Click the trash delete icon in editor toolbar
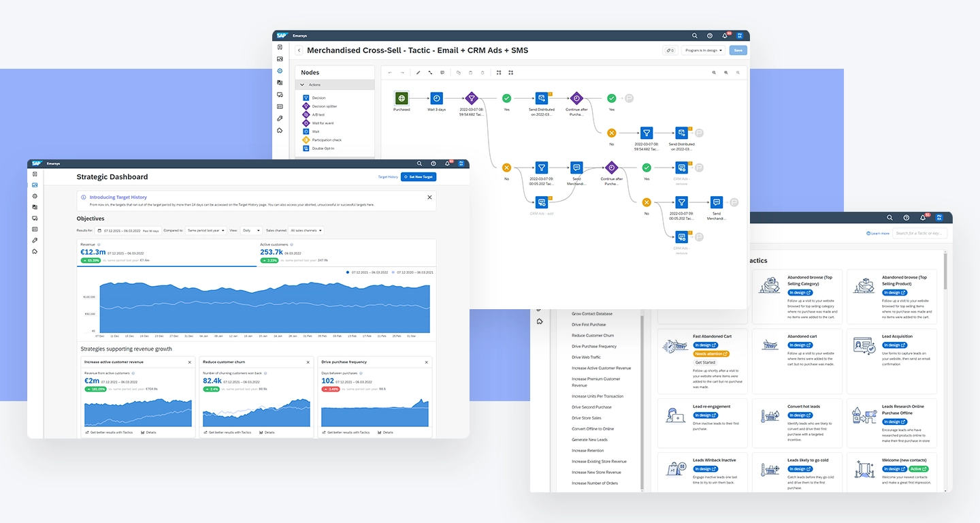 (x=483, y=72)
